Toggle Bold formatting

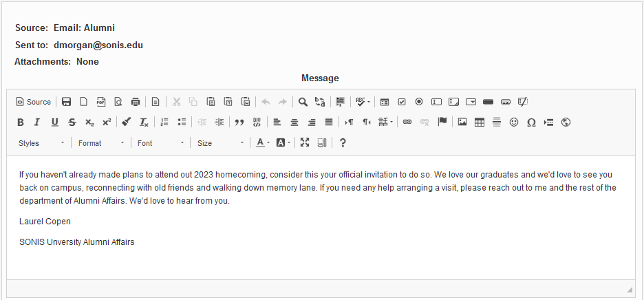coord(20,122)
